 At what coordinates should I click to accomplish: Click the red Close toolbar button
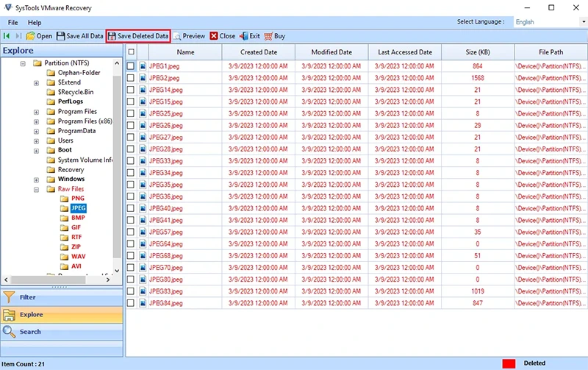coord(223,36)
